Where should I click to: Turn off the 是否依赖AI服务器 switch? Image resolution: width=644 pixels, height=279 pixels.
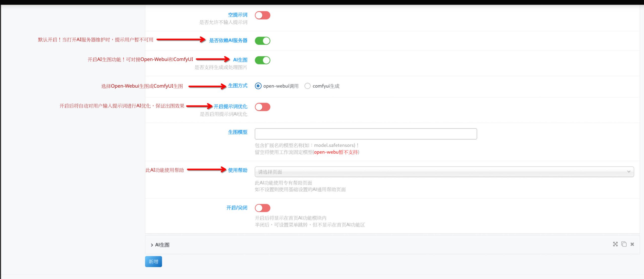point(262,41)
